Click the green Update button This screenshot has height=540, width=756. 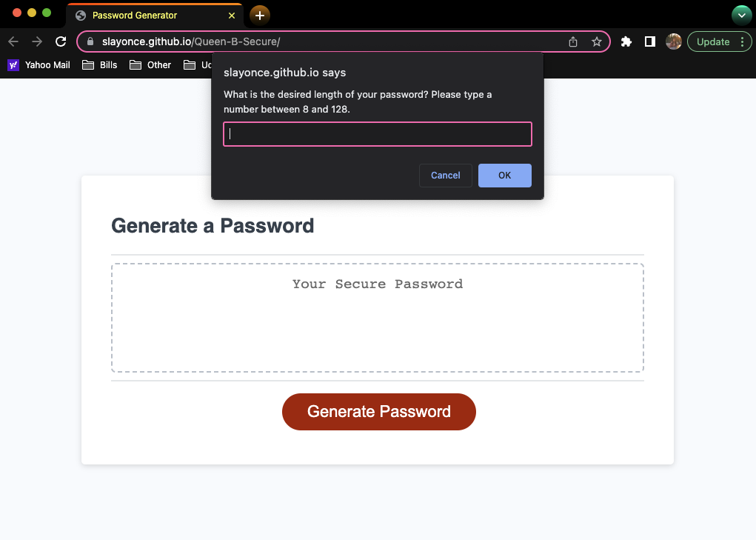point(714,41)
